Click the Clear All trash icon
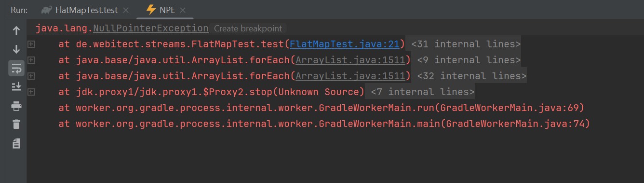Screen dimensions: 644x183 point(16,124)
